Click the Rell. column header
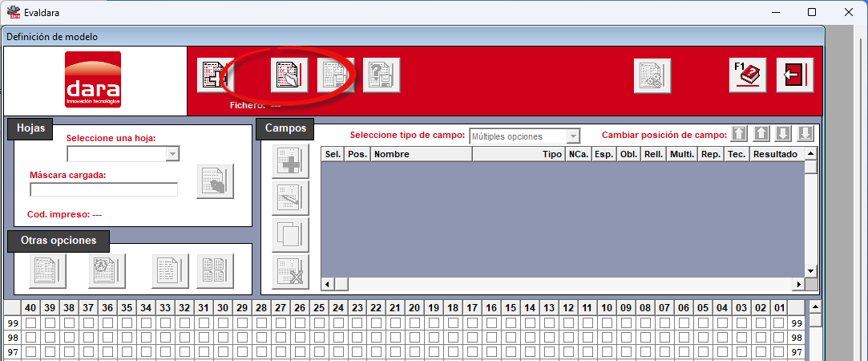Viewport: 868px width, 361px height. [x=654, y=154]
